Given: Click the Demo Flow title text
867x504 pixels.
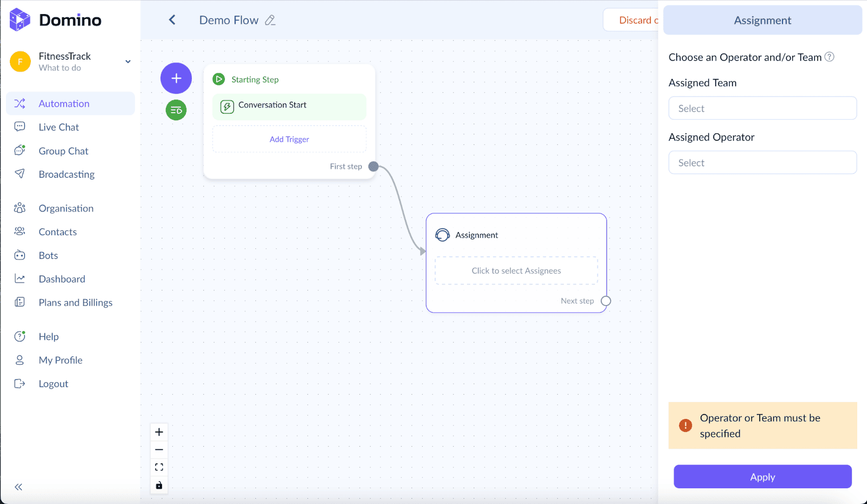Looking at the screenshot, I should (x=229, y=20).
